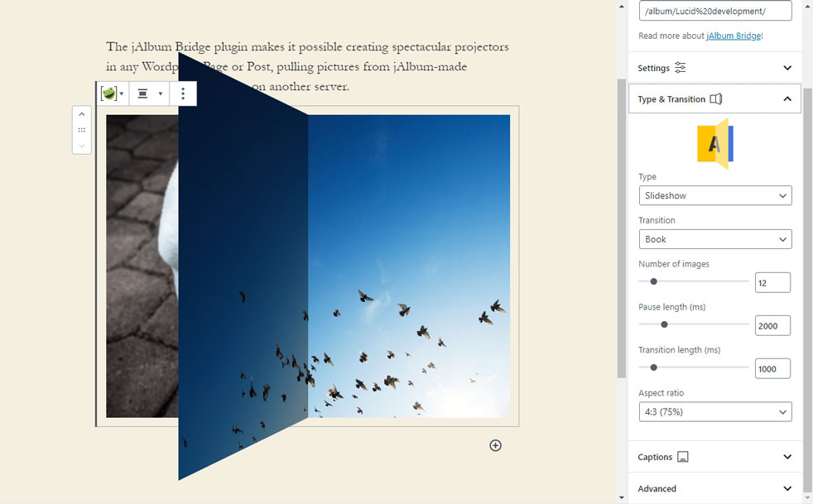
Task: Click the Transition length value field
Action: [x=772, y=368]
